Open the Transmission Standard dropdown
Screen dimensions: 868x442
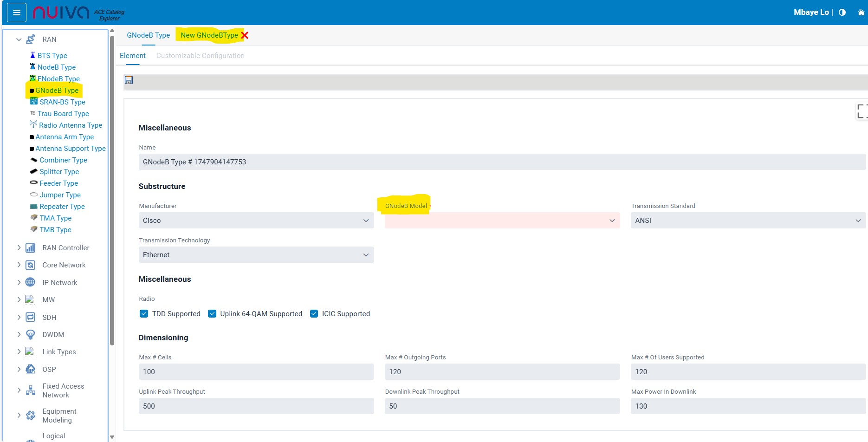tap(747, 221)
